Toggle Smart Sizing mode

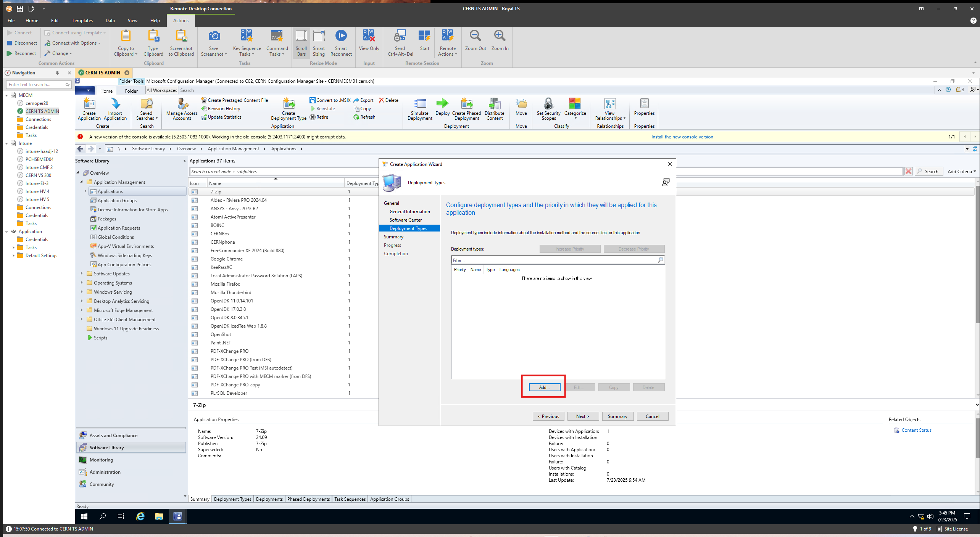pyautogui.click(x=319, y=43)
